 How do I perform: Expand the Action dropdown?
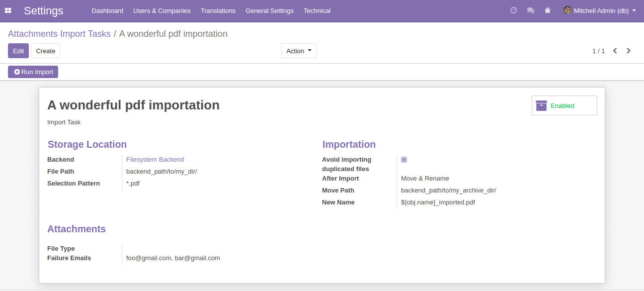(299, 51)
